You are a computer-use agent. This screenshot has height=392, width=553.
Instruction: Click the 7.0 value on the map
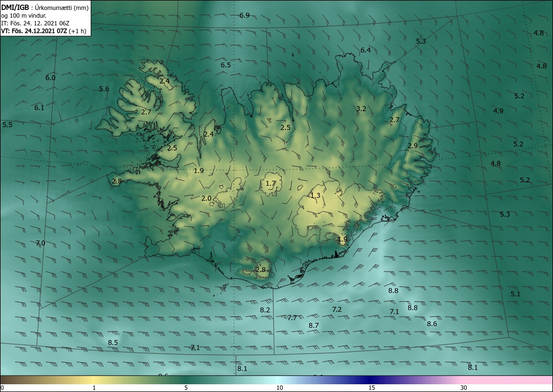pos(40,243)
